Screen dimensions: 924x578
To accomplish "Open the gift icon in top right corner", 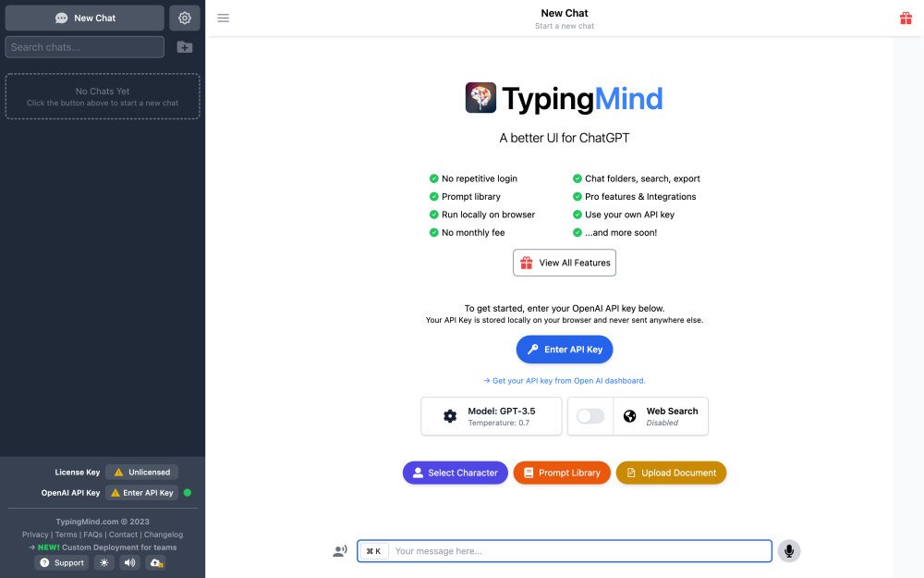I will [906, 18].
